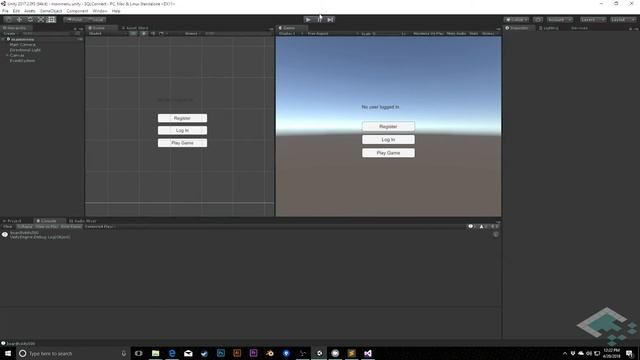Expand the Canvas object in Hierarchy

click(x=7, y=55)
